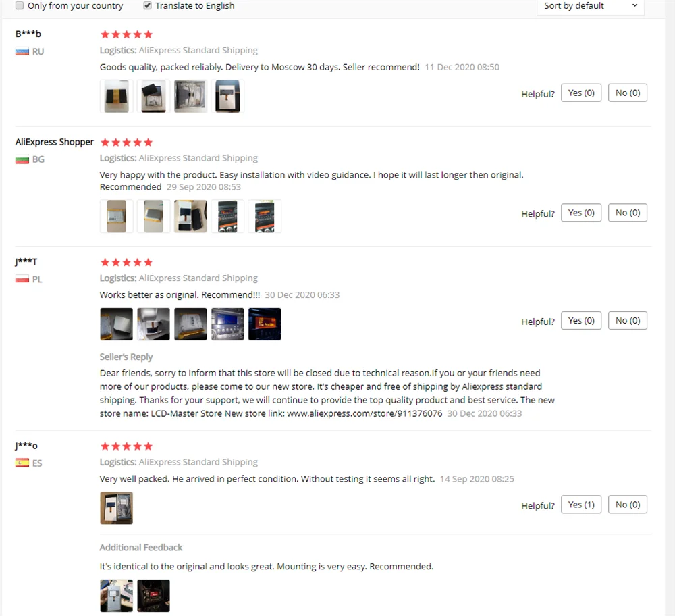Viewport: 675px width, 616px height.
Task: Vote No (0) on J***T's review
Action: pyautogui.click(x=628, y=320)
